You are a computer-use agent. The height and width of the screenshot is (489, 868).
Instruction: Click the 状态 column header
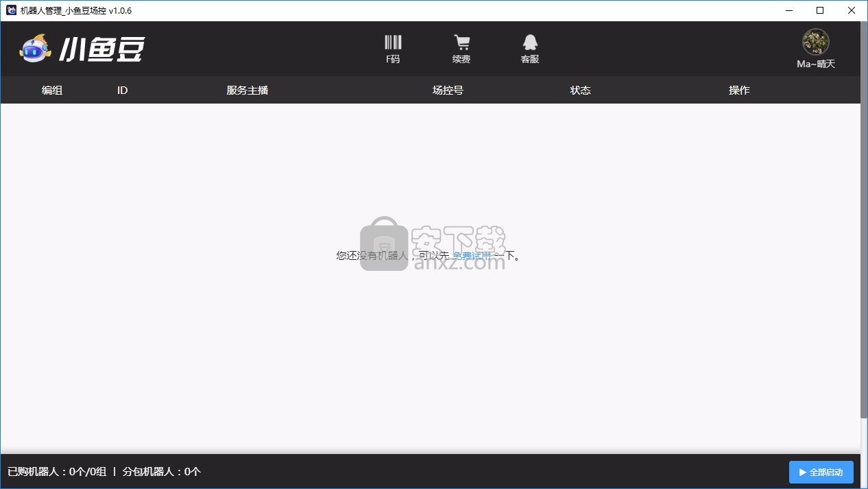tap(580, 90)
